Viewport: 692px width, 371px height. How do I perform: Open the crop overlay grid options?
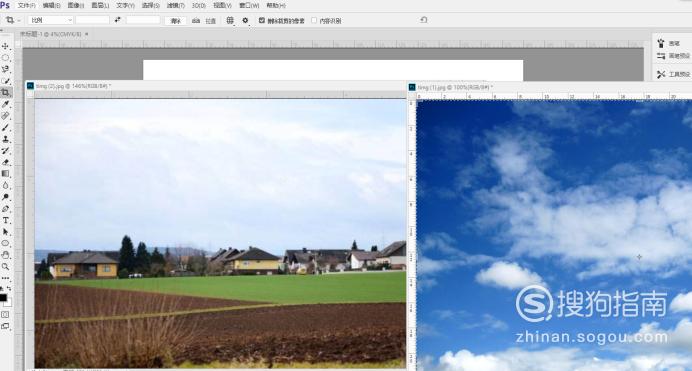(230, 20)
